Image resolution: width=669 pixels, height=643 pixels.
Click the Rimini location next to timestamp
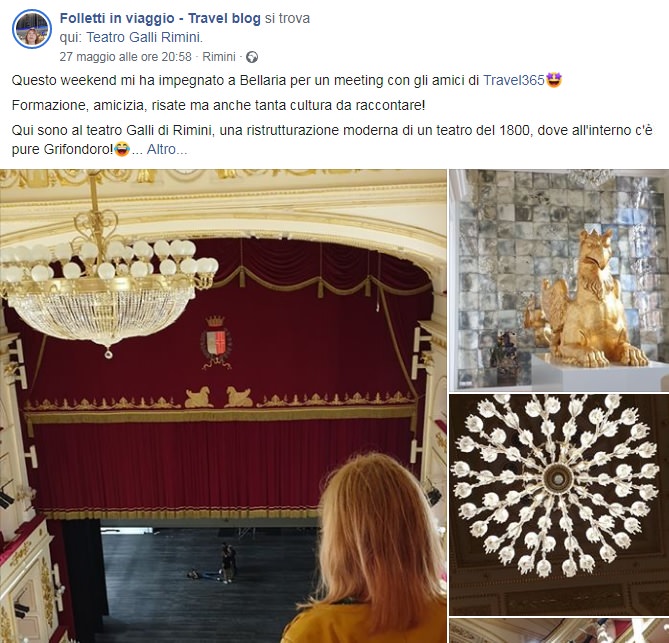point(219,57)
